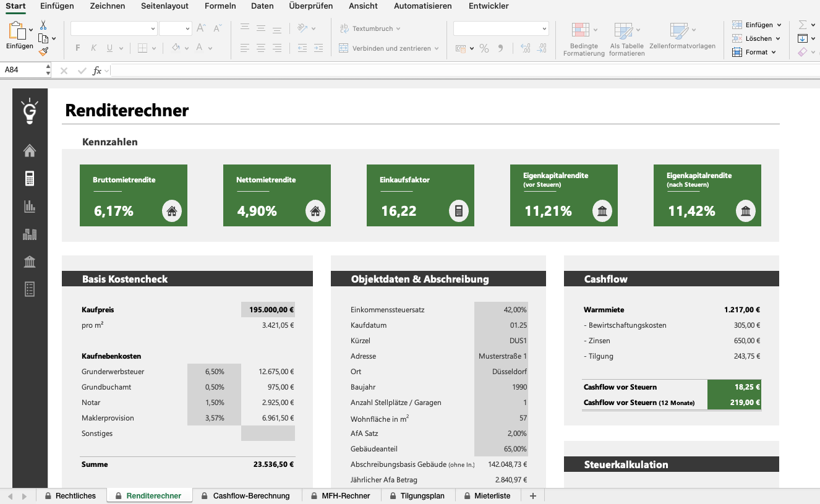This screenshot has height=504, width=820.
Task: Click the AutoSum sigma icon
Action: pyautogui.click(x=803, y=25)
